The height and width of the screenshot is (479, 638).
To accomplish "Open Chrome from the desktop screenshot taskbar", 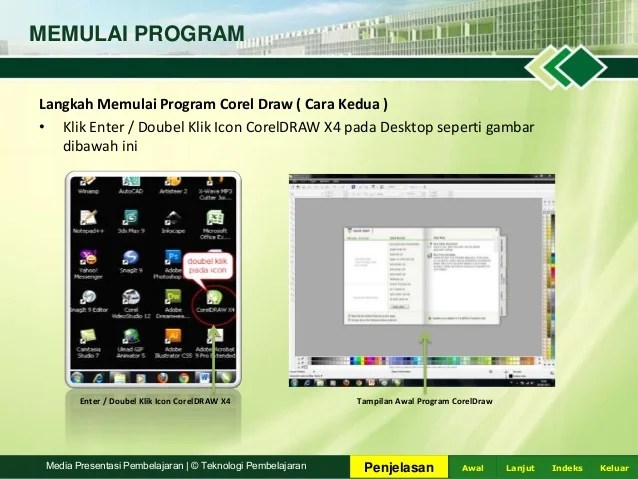I will [x=184, y=378].
